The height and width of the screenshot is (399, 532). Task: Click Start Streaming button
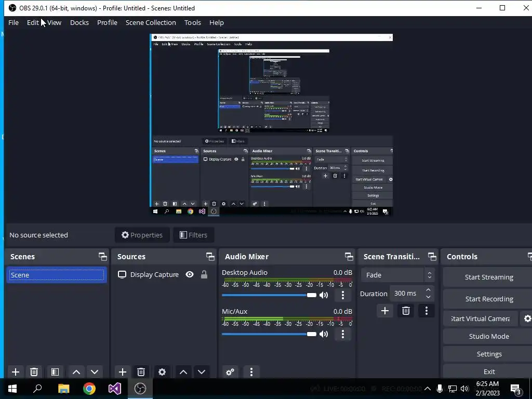pos(488,277)
